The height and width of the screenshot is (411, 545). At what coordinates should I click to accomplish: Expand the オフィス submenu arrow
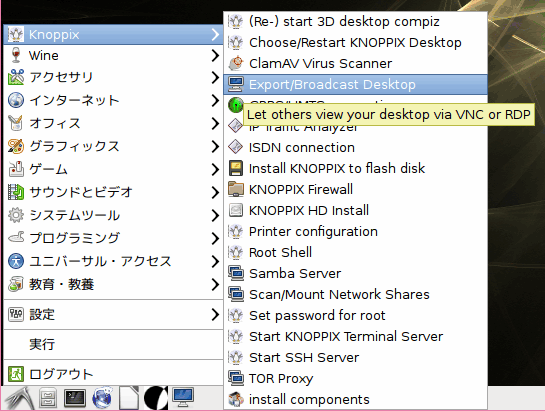click(x=215, y=123)
